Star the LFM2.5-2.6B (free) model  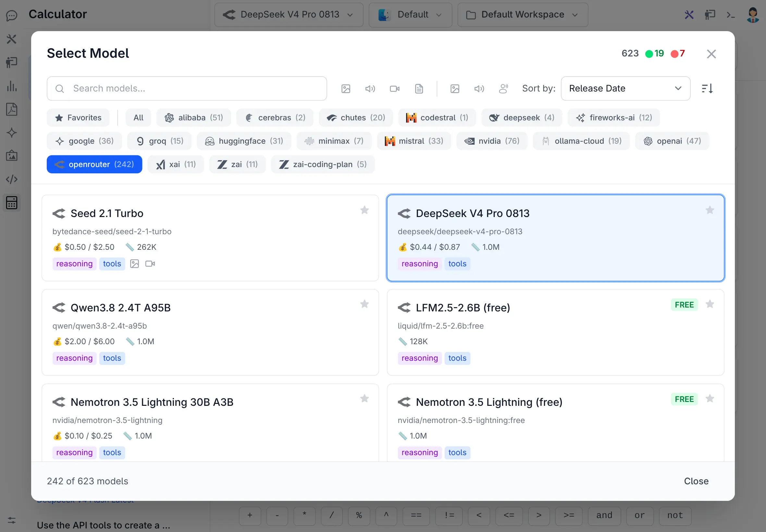click(710, 304)
